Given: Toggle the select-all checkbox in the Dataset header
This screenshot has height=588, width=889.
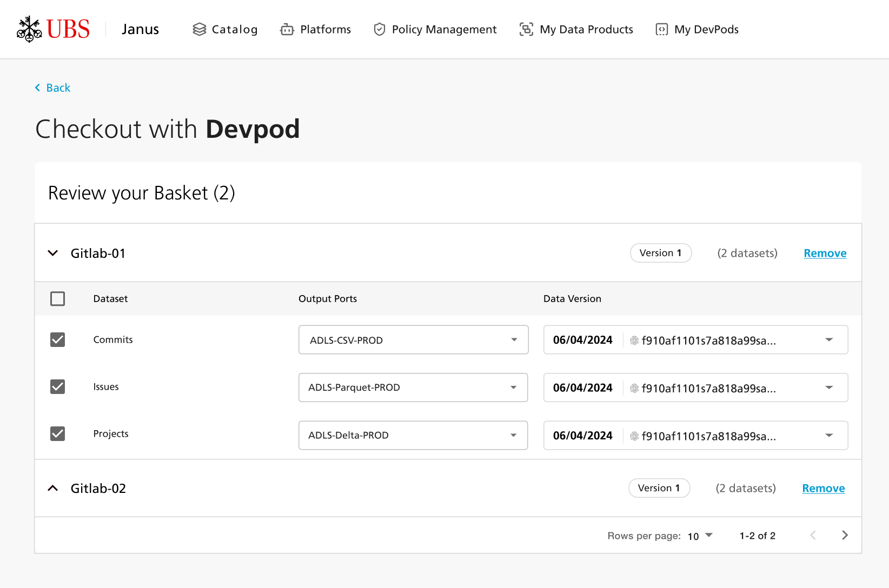Looking at the screenshot, I should (x=57, y=298).
